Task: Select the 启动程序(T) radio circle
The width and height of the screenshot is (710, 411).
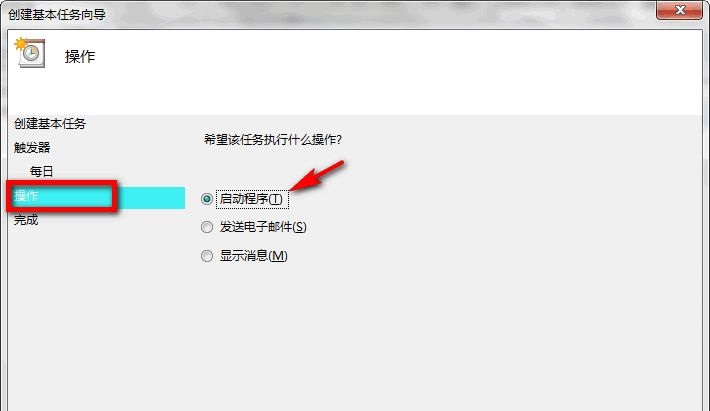Action: tap(207, 199)
